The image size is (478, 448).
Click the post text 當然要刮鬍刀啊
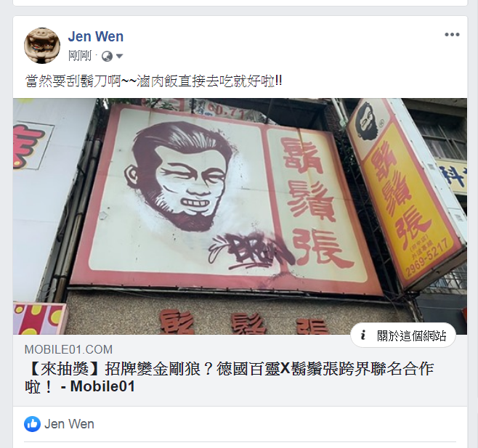pos(73,81)
